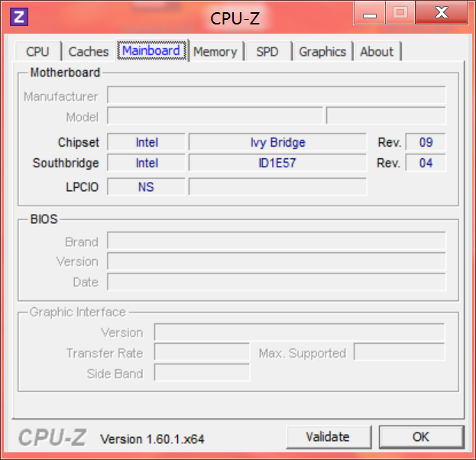
Task: Click the Chipset name field Ivy Bridge
Action: pyautogui.click(x=277, y=142)
